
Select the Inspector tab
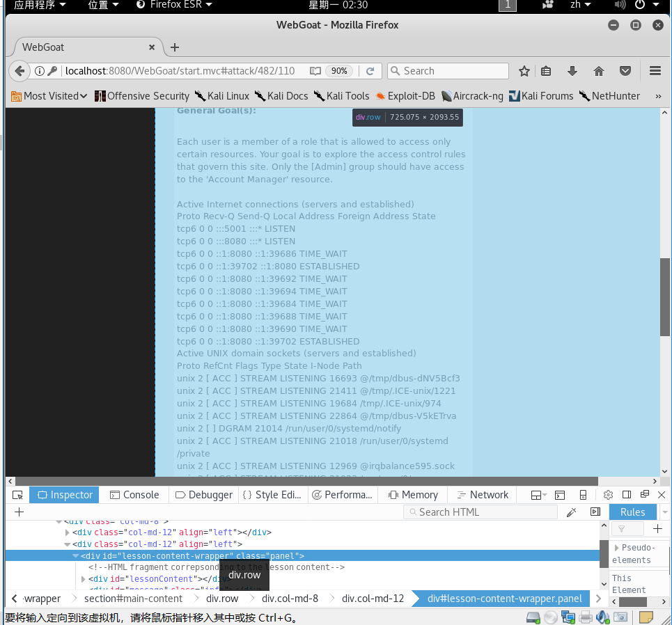pyautogui.click(x=65, y=496)
